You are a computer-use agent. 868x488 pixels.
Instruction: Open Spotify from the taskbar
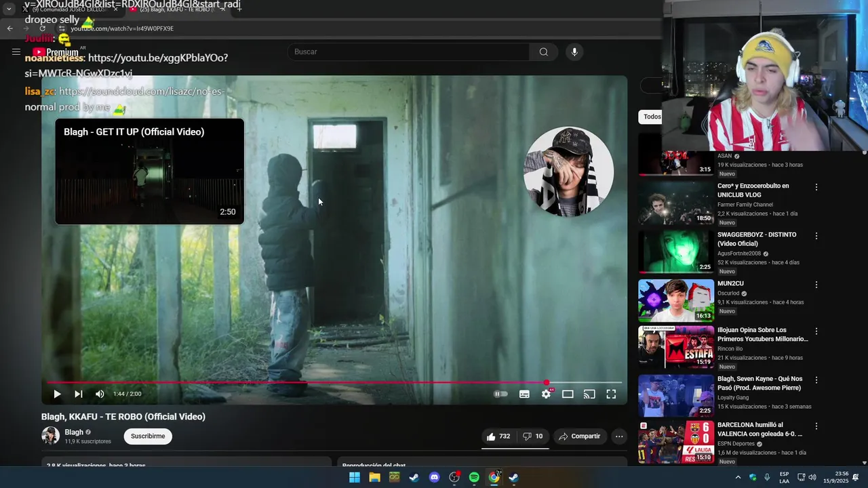click(x=474, y=477)
